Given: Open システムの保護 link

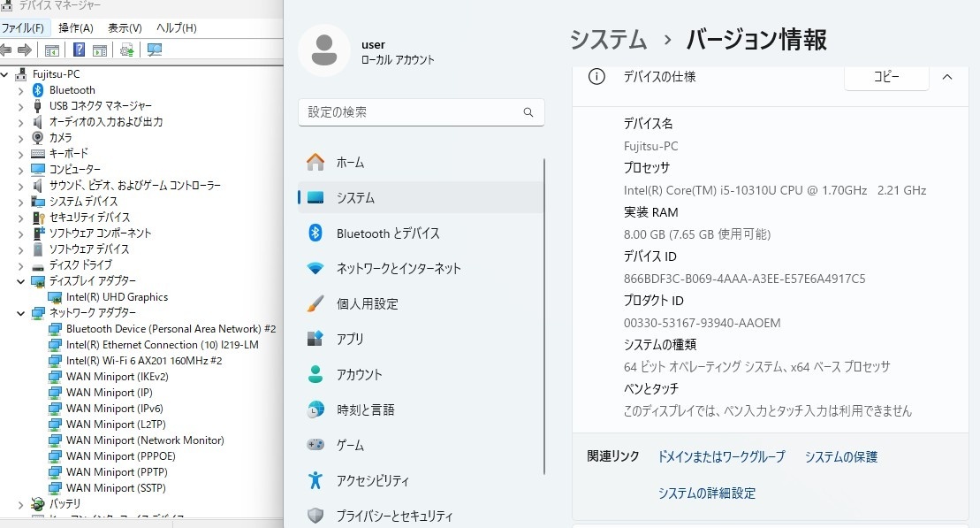Looking at the screenshot, I should tap(840, 456).
